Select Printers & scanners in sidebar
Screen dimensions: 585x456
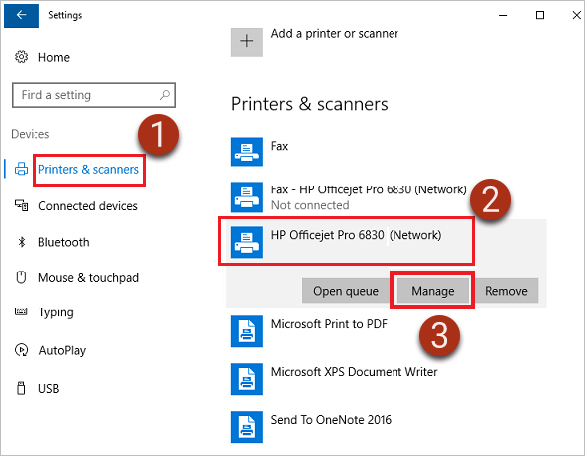(88, 169)
